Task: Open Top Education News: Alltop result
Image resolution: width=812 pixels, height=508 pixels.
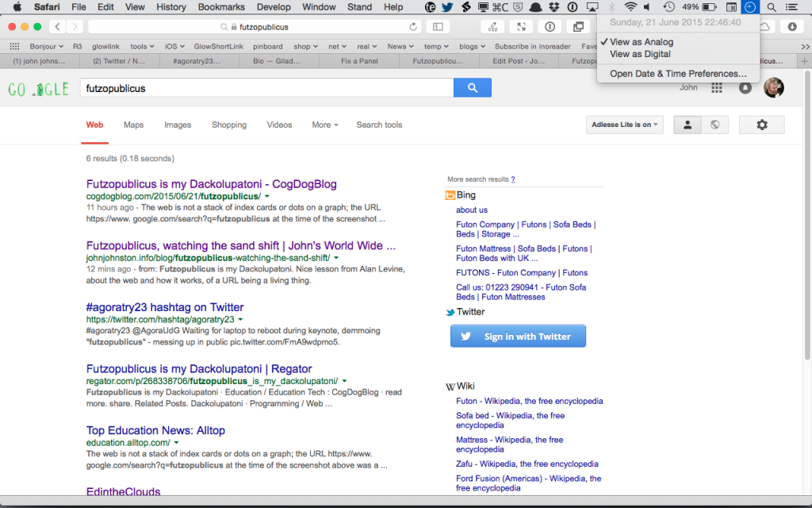Action: pos(155,430)
